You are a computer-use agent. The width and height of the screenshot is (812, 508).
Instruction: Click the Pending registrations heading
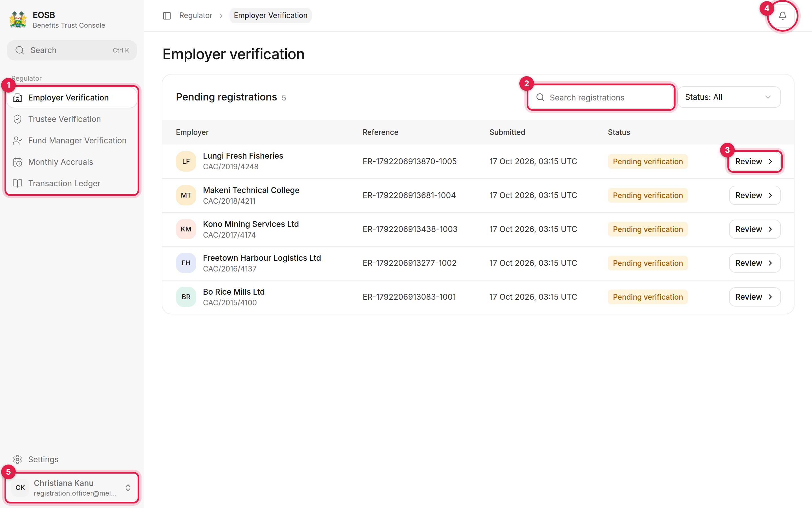click(x=226, y=97)
